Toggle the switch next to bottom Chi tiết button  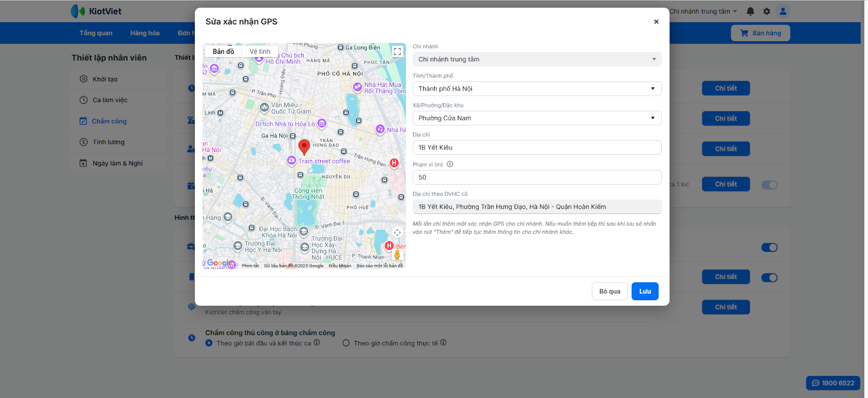[x=769, y=277]
